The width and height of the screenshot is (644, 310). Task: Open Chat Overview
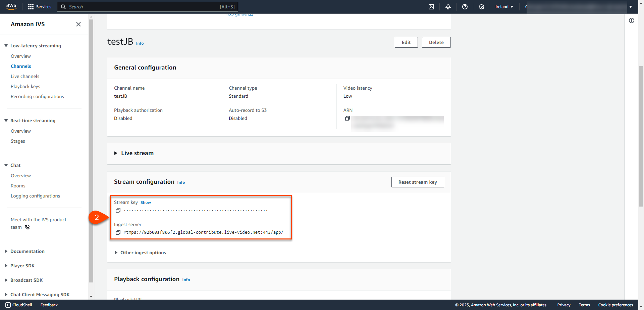pyautogui.click(x=21, y=176)
